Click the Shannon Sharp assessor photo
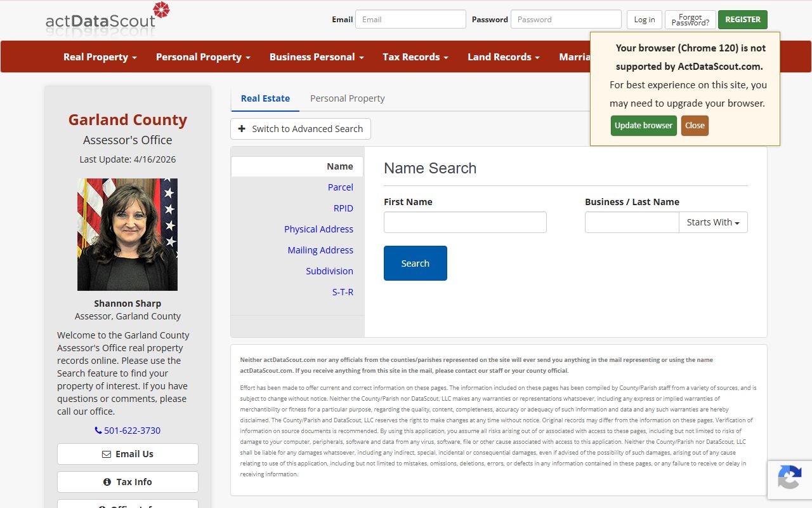This screenshot has width=812, height=508. point(128,234)
